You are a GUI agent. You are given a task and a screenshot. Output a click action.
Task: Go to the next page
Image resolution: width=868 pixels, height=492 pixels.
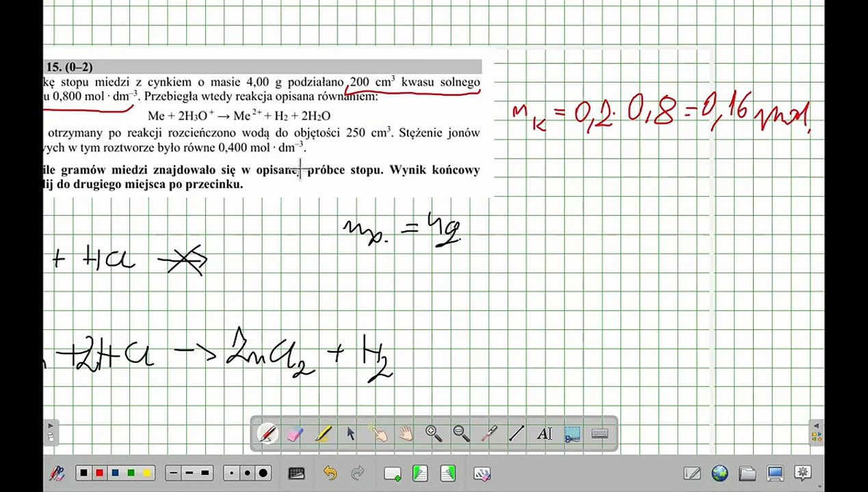(448, 473)
